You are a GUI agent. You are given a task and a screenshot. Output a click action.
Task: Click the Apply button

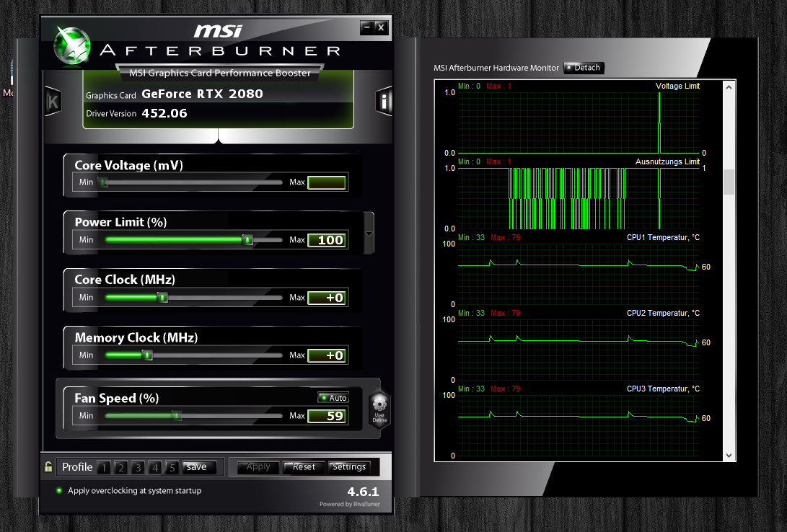tap(258, 467)
